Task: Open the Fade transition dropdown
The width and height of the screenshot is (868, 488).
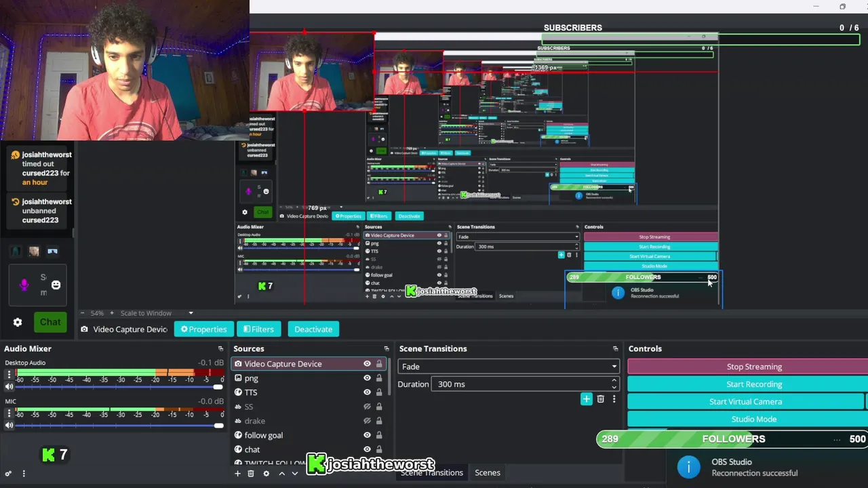Action: point(508,367)
